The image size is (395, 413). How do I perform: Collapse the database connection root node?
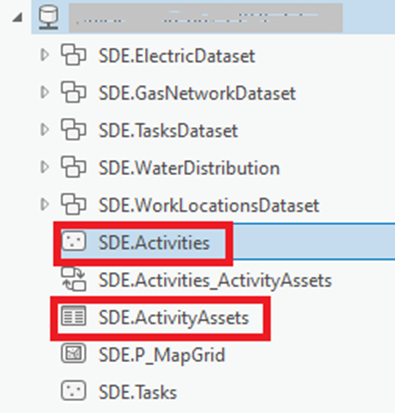18,17
